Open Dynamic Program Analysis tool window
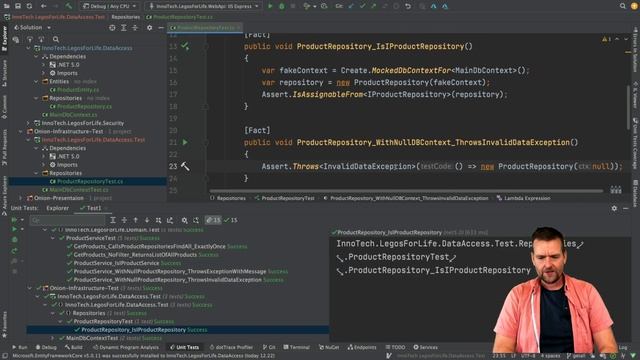 pos(126,347)
